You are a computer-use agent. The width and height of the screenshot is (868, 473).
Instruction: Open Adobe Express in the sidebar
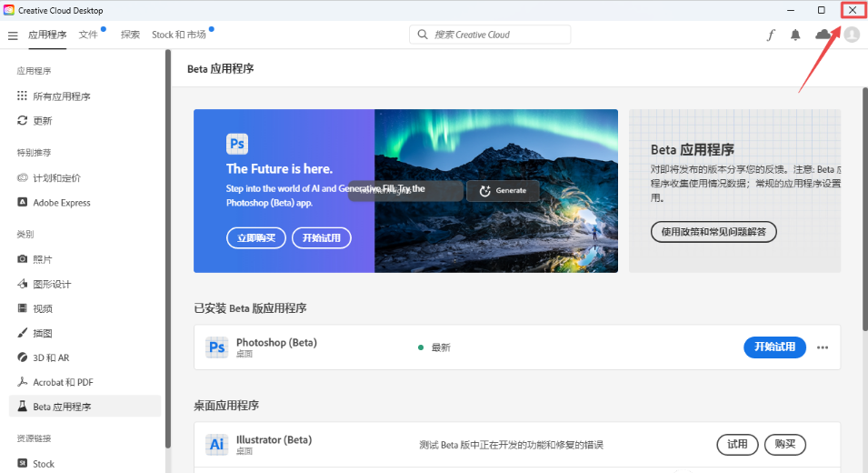coord(61,203)
